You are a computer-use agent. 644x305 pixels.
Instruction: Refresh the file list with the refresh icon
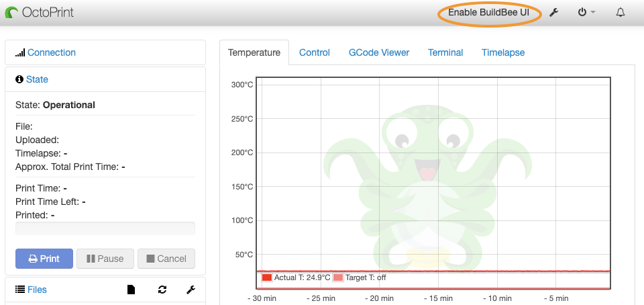(x=162, y=290)
